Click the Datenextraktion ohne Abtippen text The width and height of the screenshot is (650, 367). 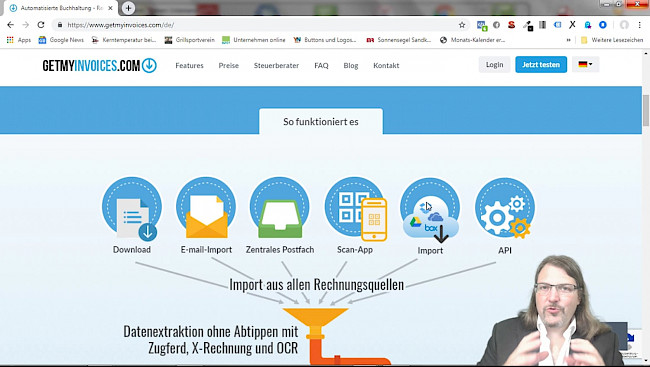pyautogui.click(x=211, y=340)
